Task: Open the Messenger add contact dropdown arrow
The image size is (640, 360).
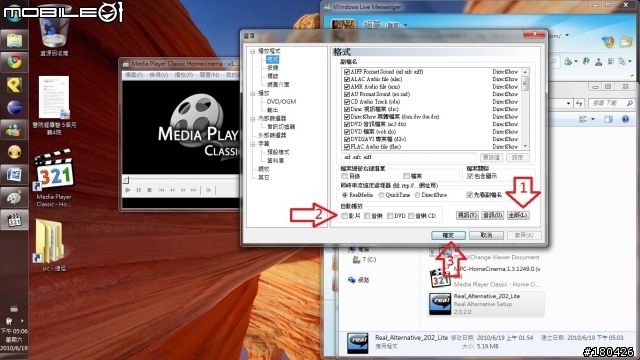Action: click(575, 62)
